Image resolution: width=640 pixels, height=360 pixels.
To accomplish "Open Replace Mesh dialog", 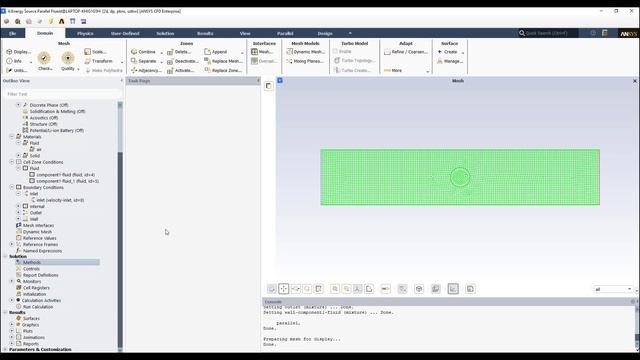I will [x=223, y=61].
